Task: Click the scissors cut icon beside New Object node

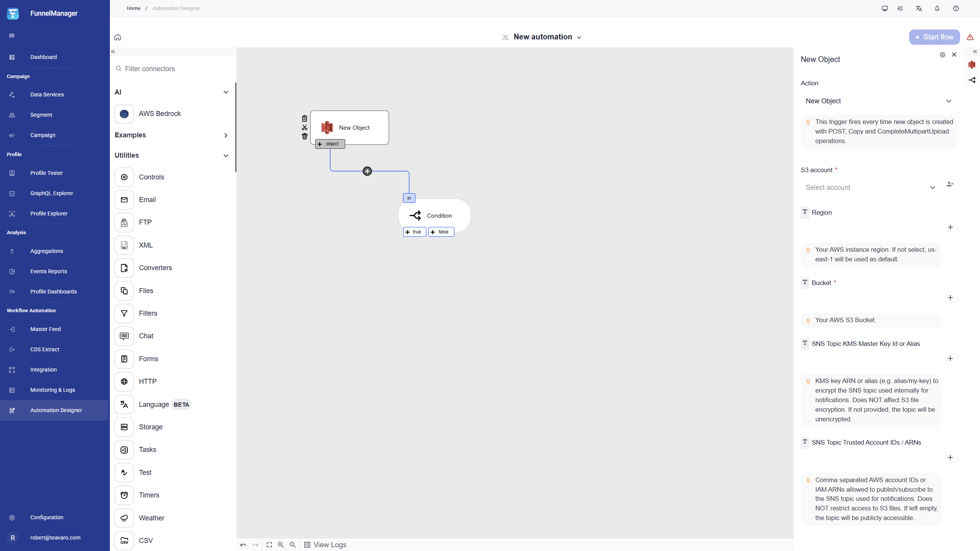Action: 304,127
